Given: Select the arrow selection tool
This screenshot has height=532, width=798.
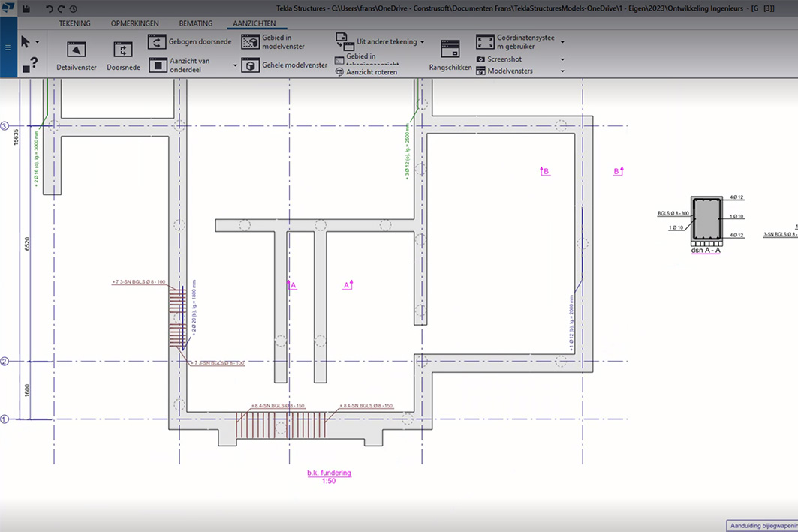Looking at the screenshot, I should click(26, 42).
